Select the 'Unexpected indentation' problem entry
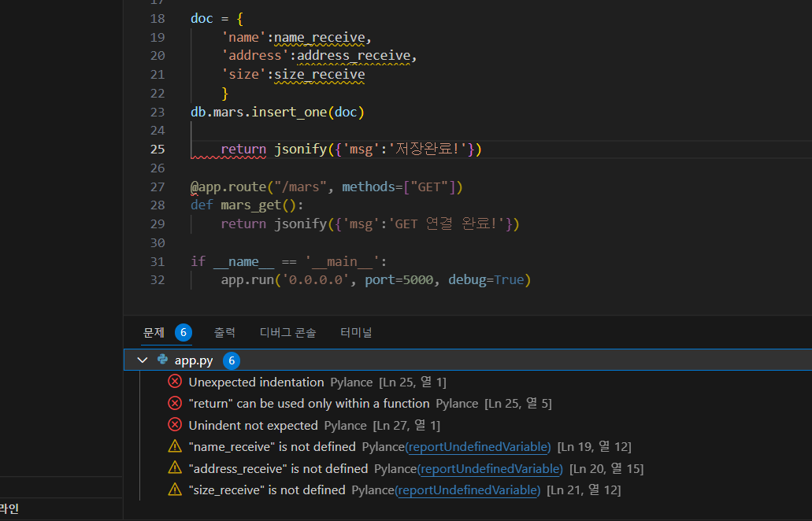Viewport: 812px width, 521px height. coord(256,382)
